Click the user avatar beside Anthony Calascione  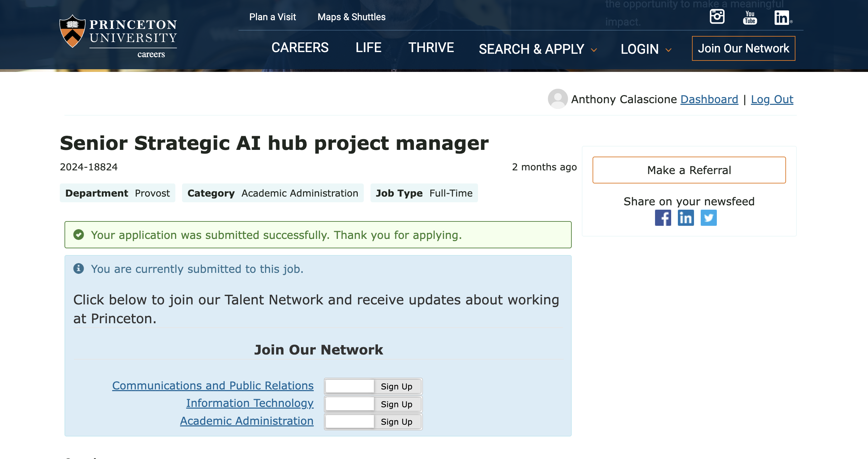click(558, 99)
